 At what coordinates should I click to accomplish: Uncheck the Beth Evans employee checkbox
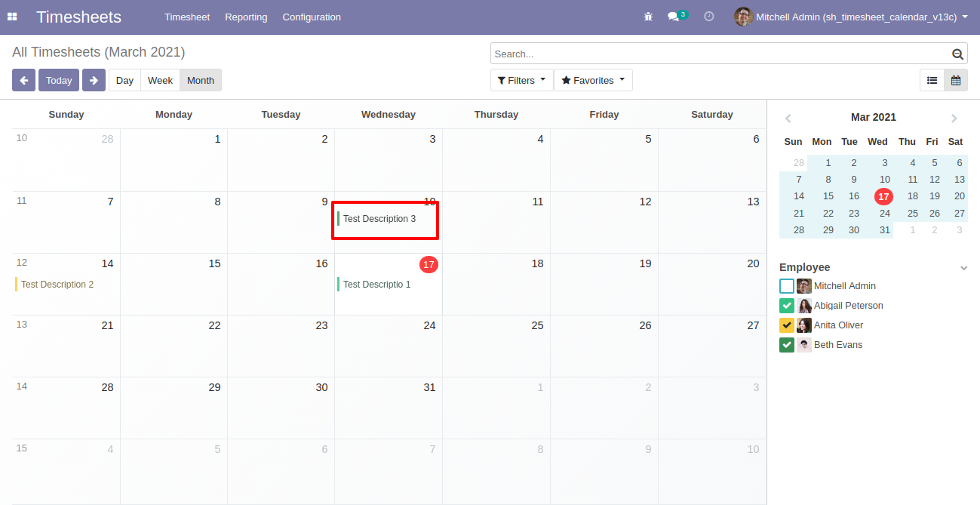tap(787, 345)
